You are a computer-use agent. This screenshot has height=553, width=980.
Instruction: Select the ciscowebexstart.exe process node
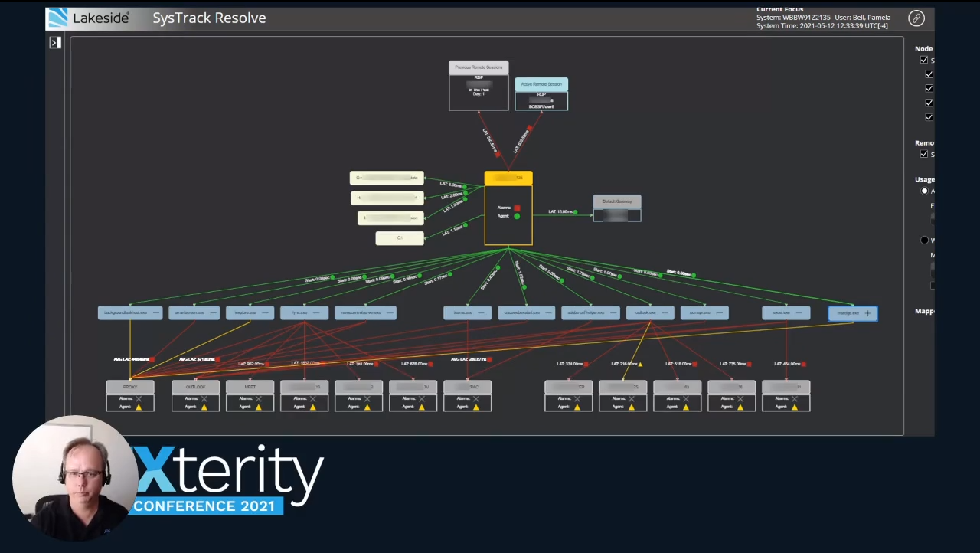coord(526,312)
